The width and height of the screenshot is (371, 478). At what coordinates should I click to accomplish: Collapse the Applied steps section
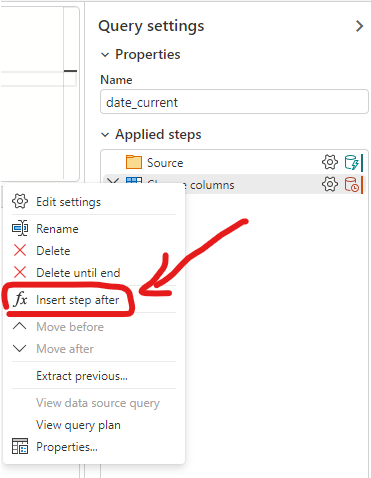[x=105, y=135]
